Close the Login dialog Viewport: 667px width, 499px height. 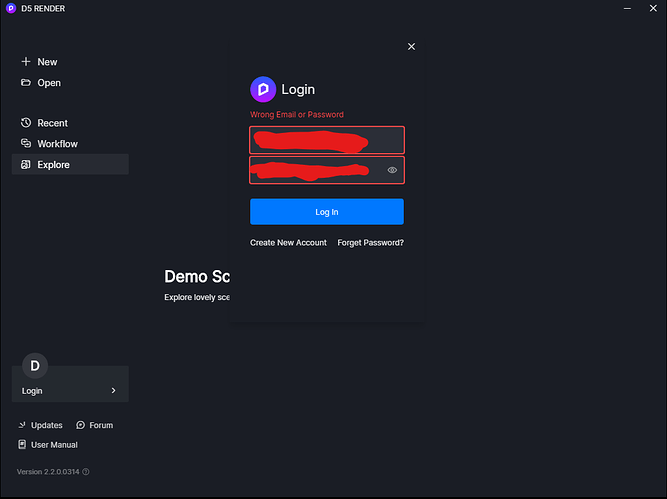coord(411,46)
